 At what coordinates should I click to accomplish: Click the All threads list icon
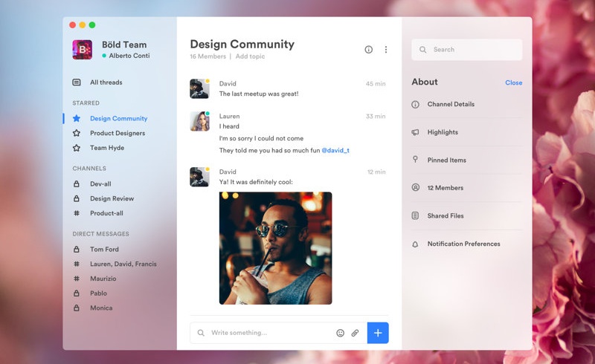pos(77,82)
